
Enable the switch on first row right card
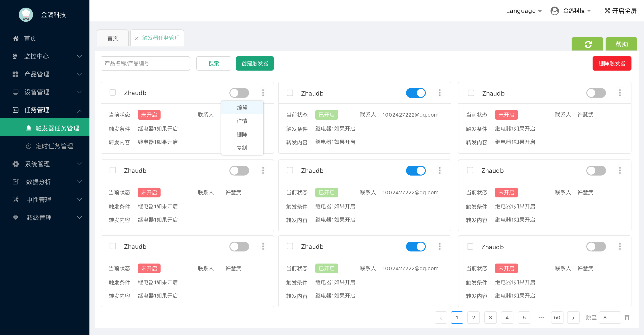pyautogui.click(x=596, y=93)
